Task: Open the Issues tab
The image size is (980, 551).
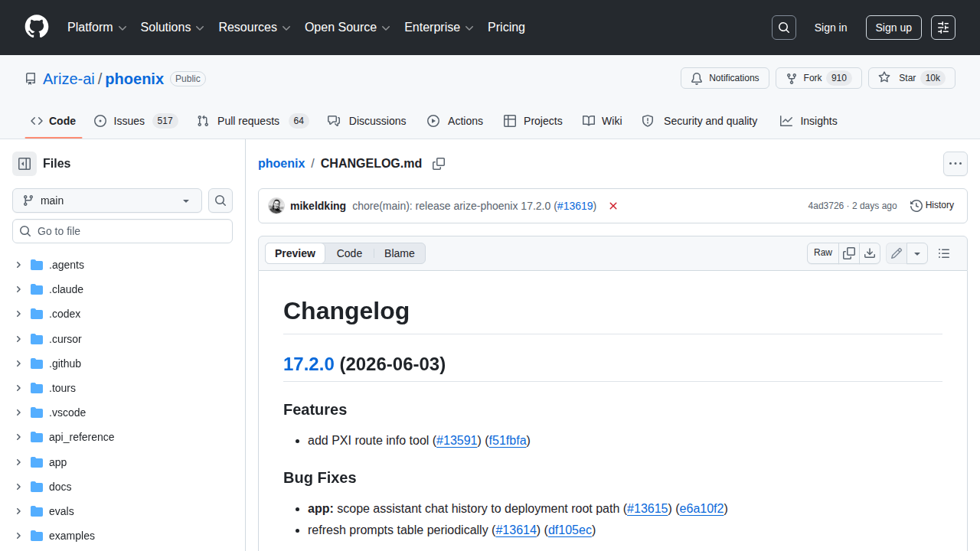Action: tap(136, 121)
